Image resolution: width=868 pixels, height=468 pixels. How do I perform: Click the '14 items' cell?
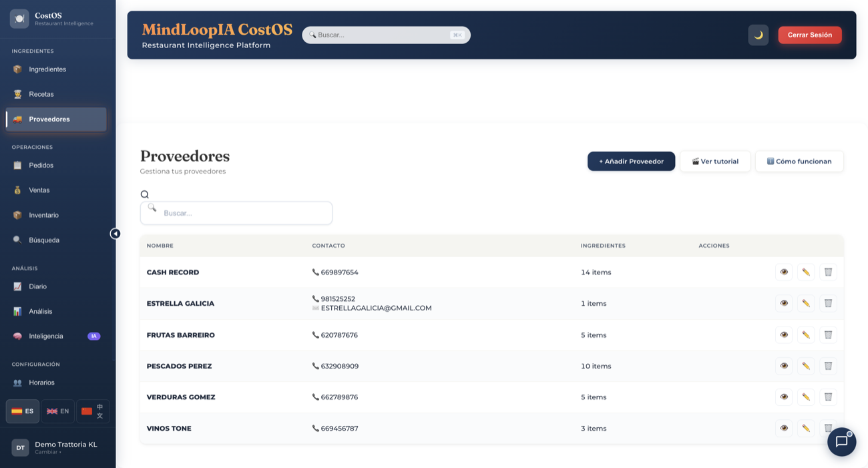pyautogui.click(x=596, y=272)
